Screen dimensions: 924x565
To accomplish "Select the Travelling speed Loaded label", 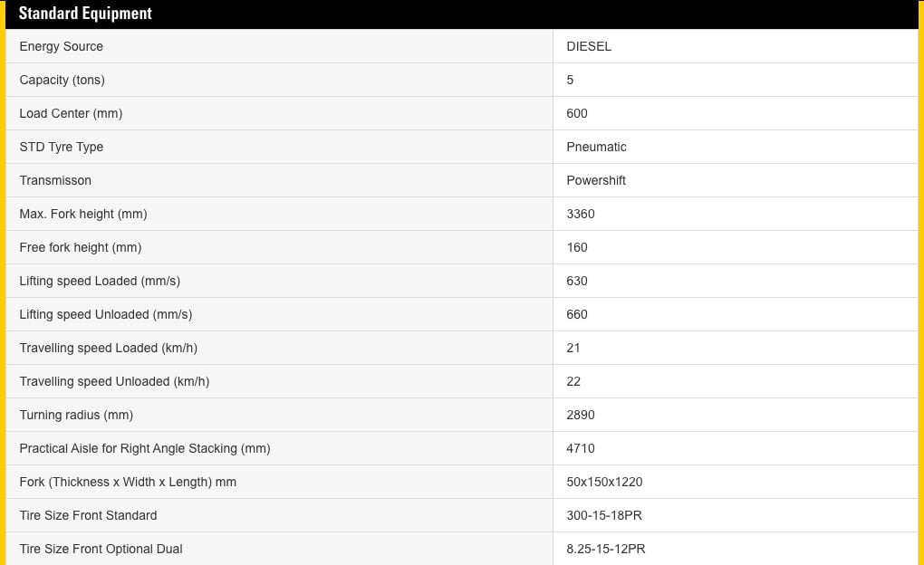I will (109, 348).
